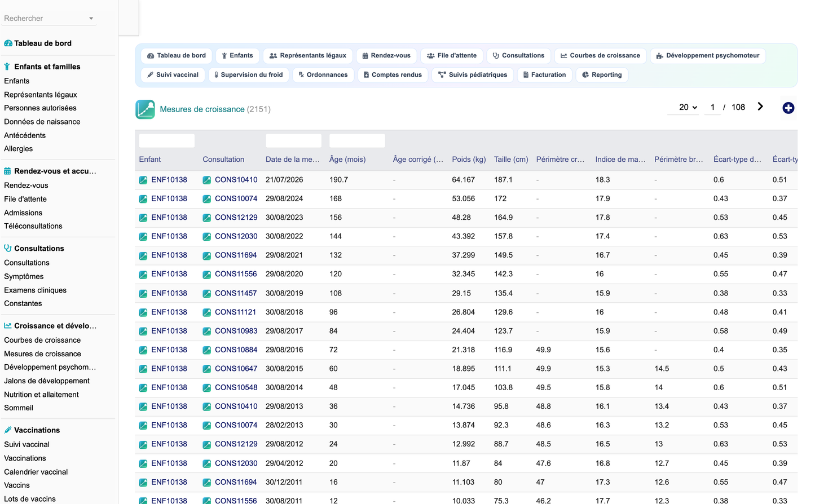Open Allergies in the sidebar
815x504 pixels.
click(x=19, y=149)
